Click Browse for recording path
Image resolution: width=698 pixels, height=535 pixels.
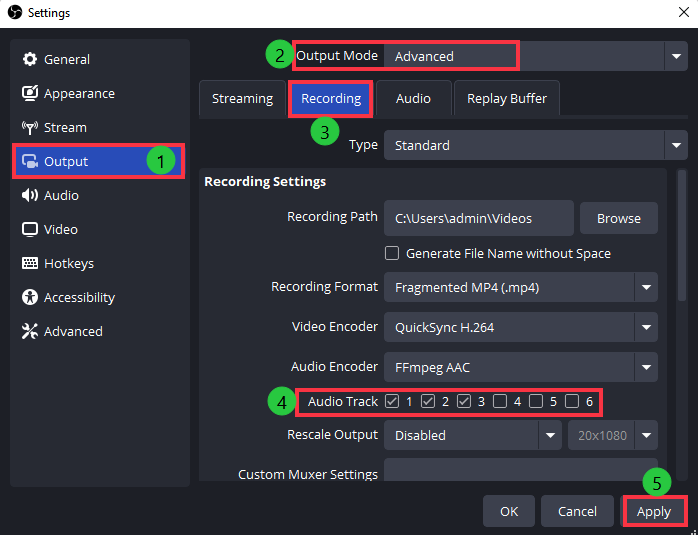619,218
